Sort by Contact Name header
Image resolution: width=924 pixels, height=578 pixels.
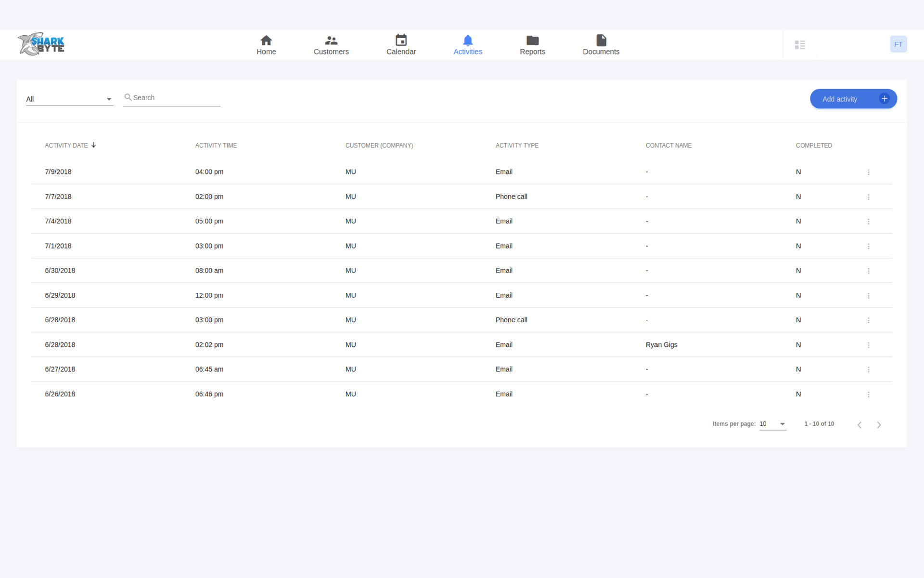pos(668,145)
